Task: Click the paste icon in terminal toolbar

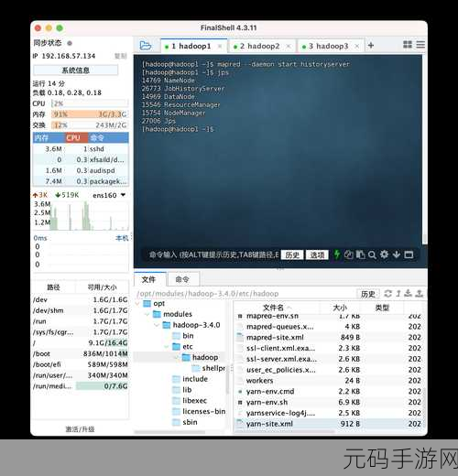Action: [360, 254]
